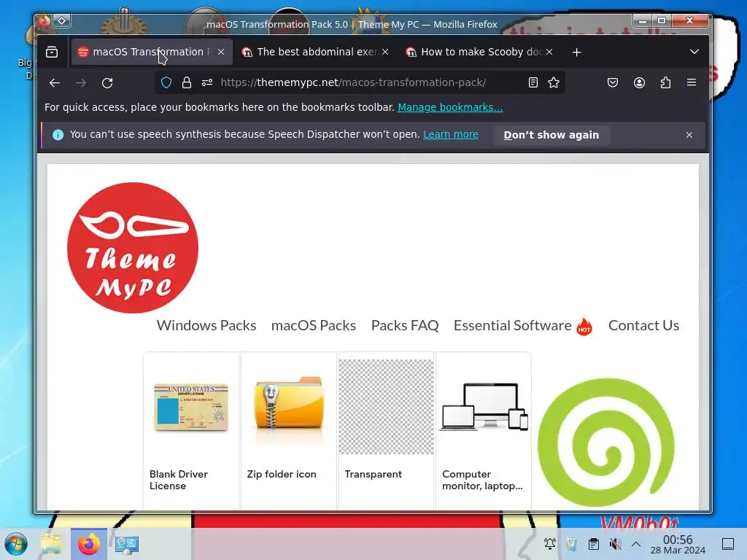The height and width of the screenshot is (560, 747).
Task: Open Manage bookmarks link
Action: (450, 107)
